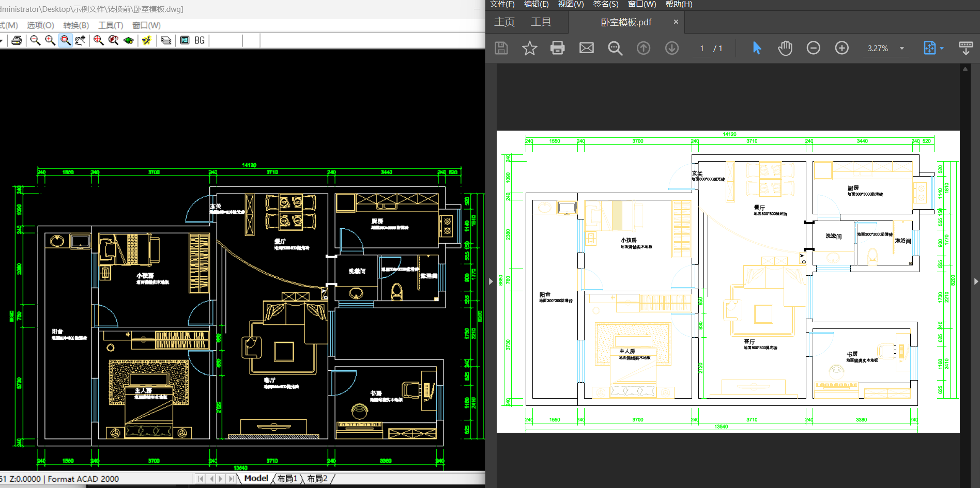Toggle the BG background color button
Screen dimensions: 980x488
click(200, 40)
